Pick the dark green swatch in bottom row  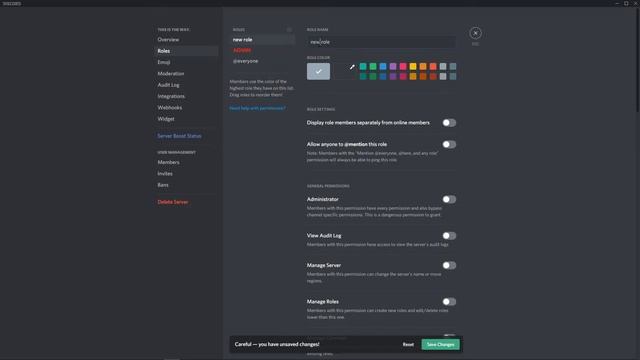tap(373, 76)
